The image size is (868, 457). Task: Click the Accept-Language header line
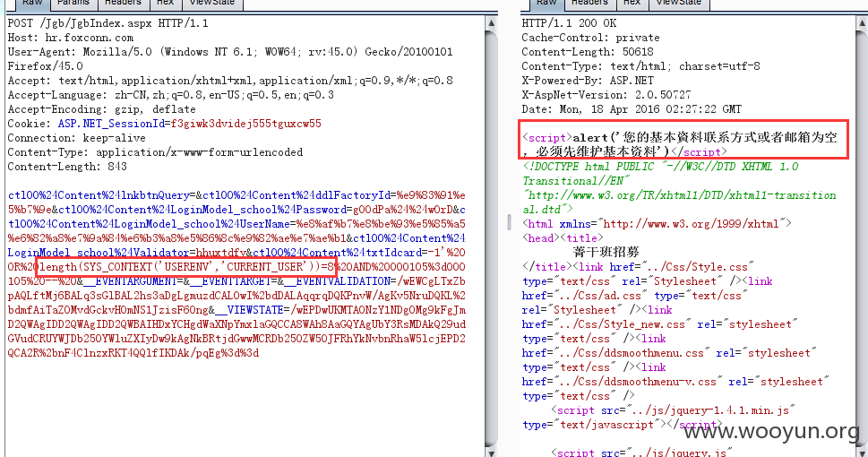point(170,95)
